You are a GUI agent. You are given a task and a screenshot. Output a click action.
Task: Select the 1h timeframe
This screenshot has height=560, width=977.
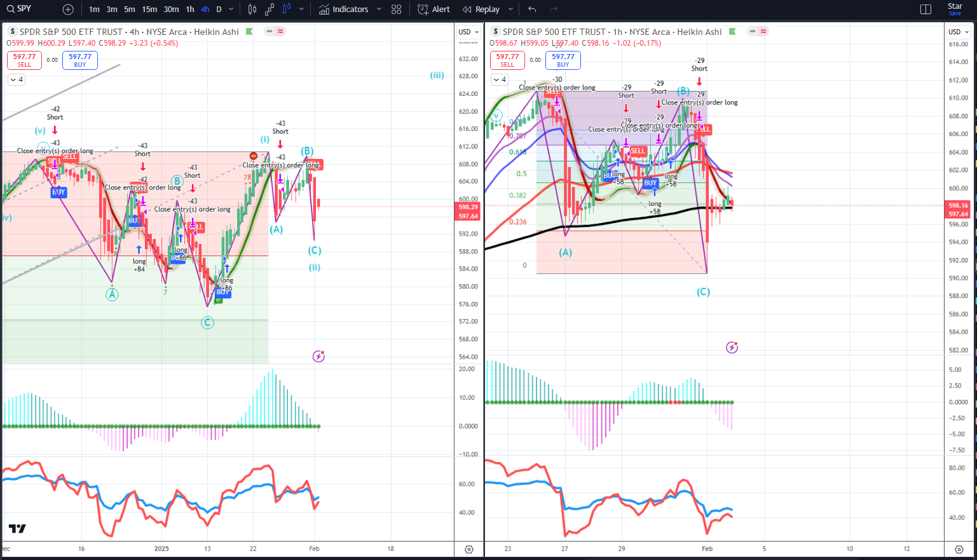190,10
